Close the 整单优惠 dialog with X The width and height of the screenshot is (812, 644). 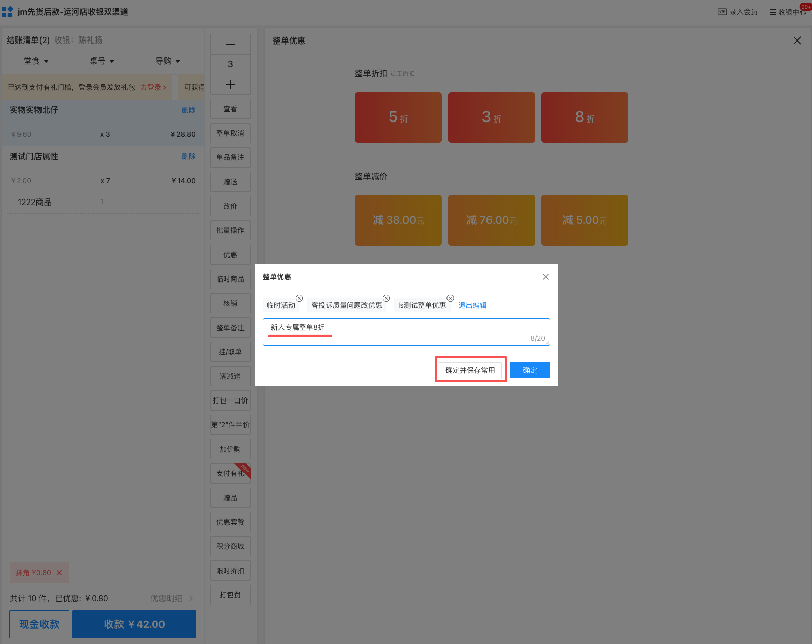pyautogui.click(x=545, y=277)
